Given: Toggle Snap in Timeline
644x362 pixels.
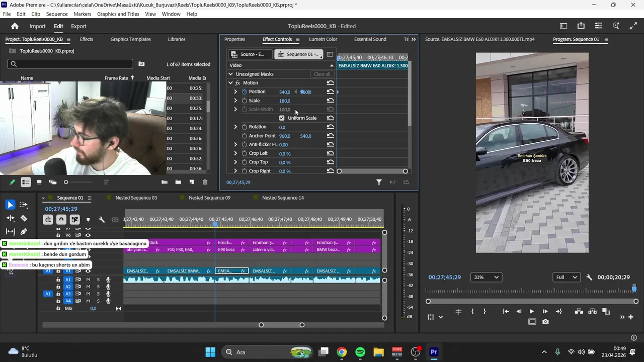Looking at the screenshot, I should pyautogui.click(x=61, y=219).
